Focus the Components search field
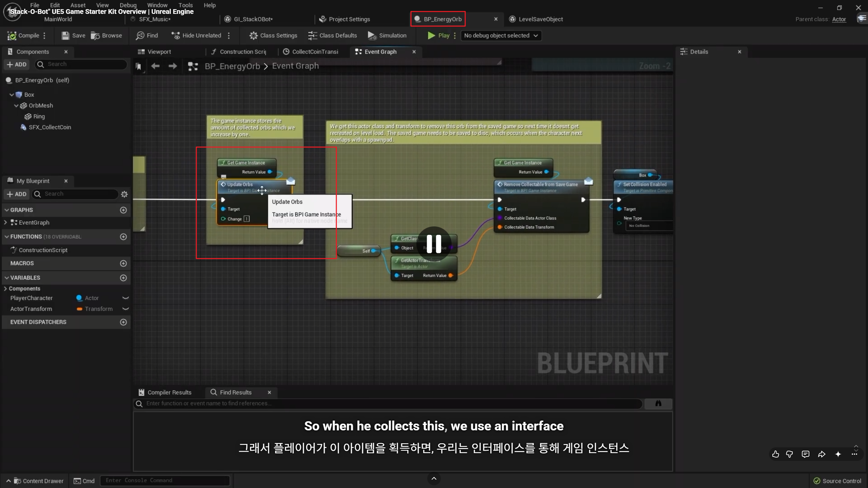This screenshot has height=488, width=868. click(81, 64)
